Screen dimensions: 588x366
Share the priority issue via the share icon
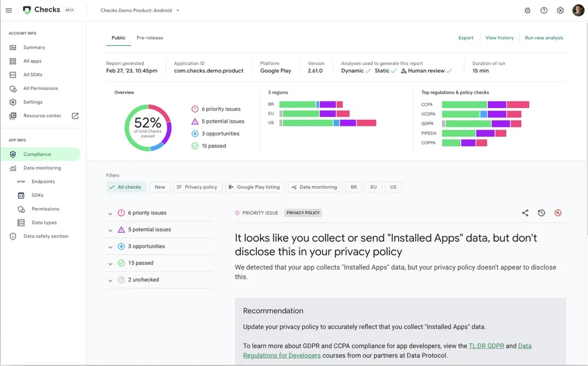click(x=524, y=213)
